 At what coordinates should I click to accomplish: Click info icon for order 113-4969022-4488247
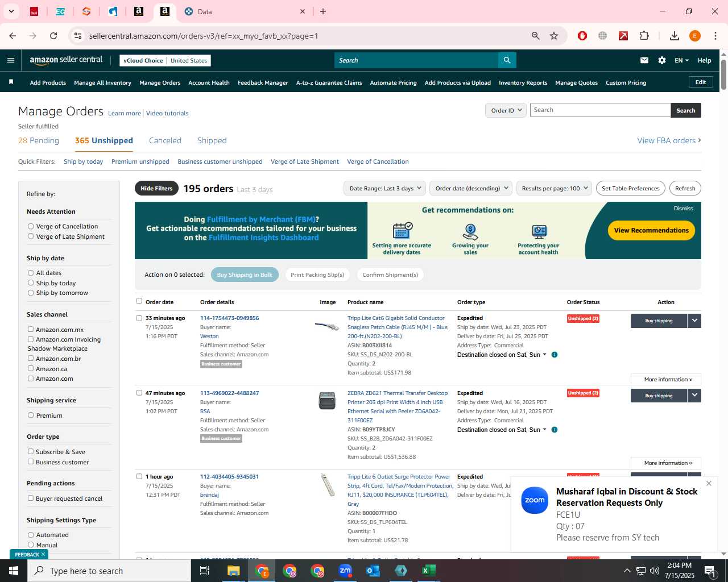point(555,430)
